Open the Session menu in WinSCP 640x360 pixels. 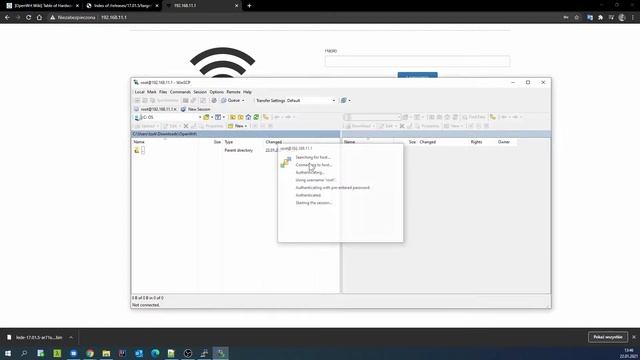click(x=200, y=92)
